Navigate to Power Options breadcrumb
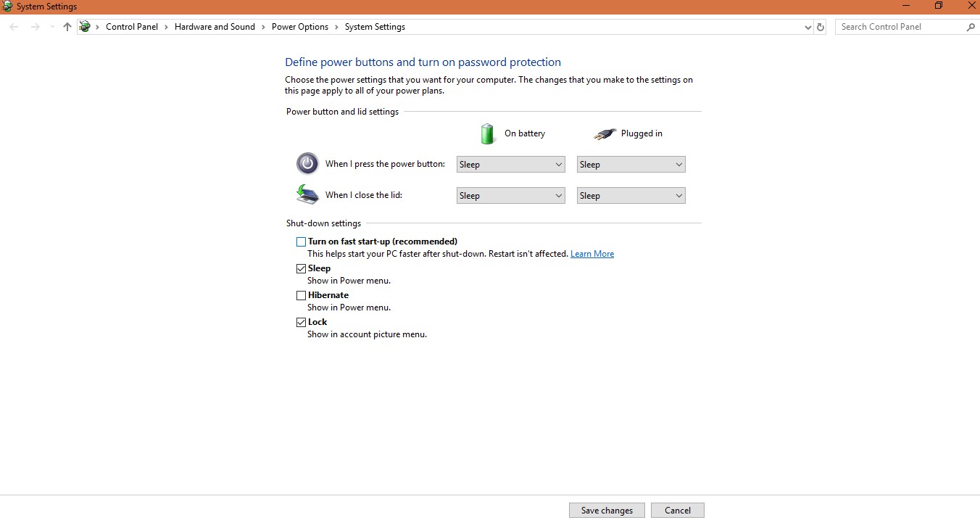980x520 pixels. pyautogui.click(x=300, y=27)
